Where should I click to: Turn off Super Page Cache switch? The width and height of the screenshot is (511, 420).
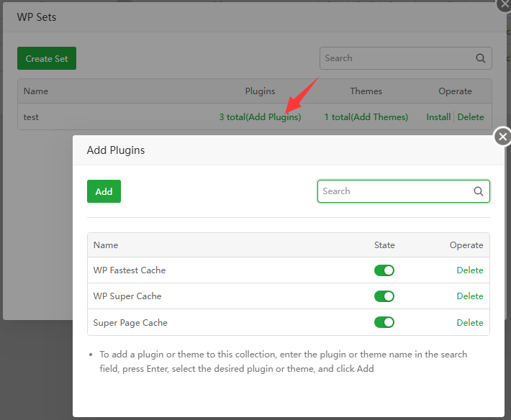(x=384, y=322)
